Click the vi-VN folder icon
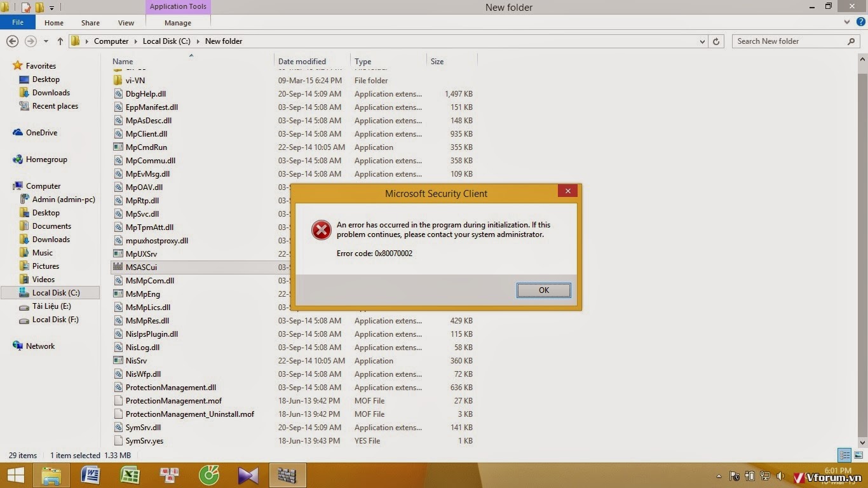 coord(118,80)
